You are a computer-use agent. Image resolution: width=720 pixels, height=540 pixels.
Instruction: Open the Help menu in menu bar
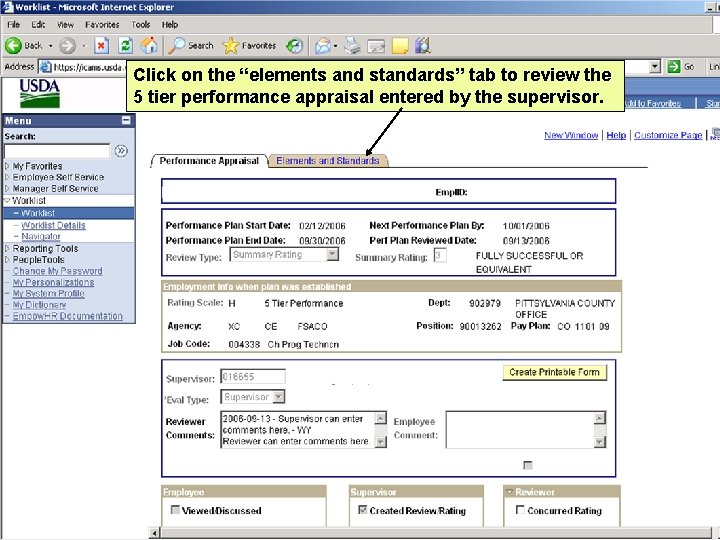pyautogui.click(x=169, y=25)
